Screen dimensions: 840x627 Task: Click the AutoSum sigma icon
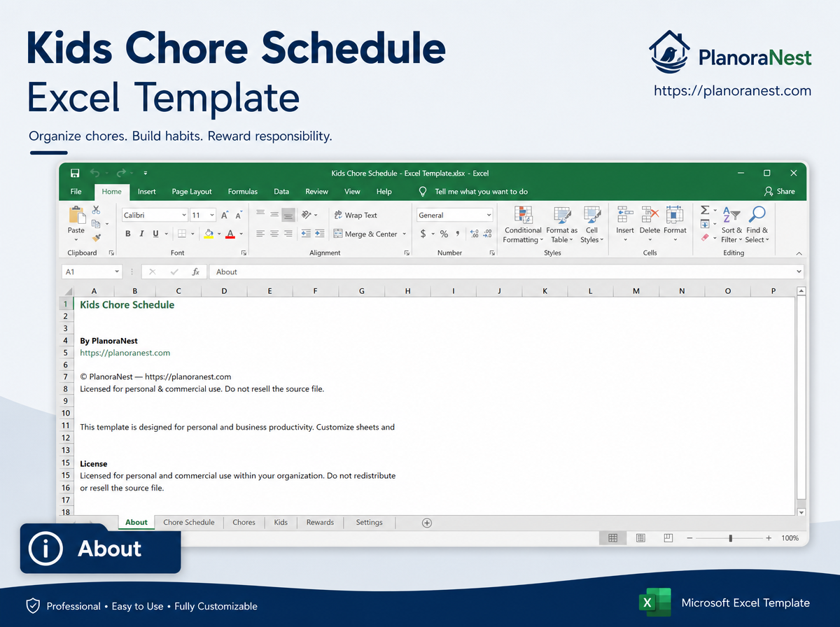(x=705, y=210)
